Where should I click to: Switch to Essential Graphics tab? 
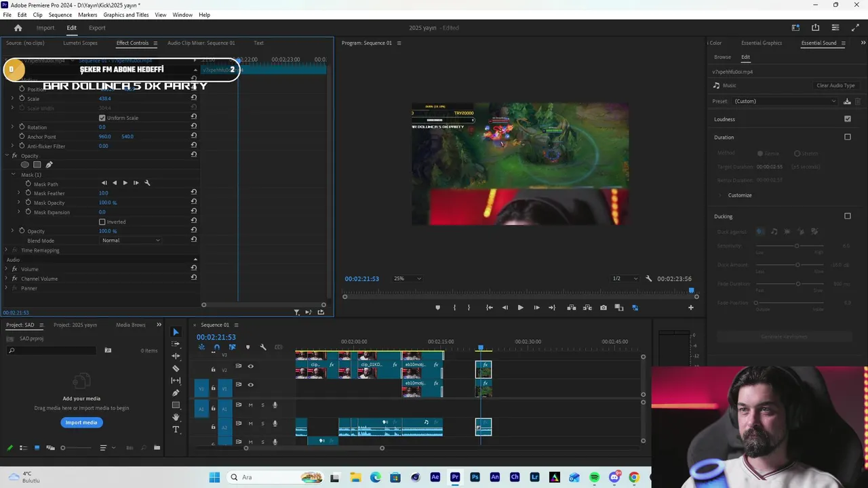coord(762,43)
